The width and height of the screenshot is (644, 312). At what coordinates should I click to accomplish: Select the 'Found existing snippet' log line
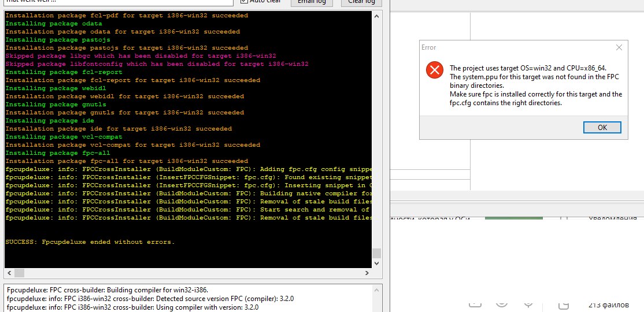[188, 177]
